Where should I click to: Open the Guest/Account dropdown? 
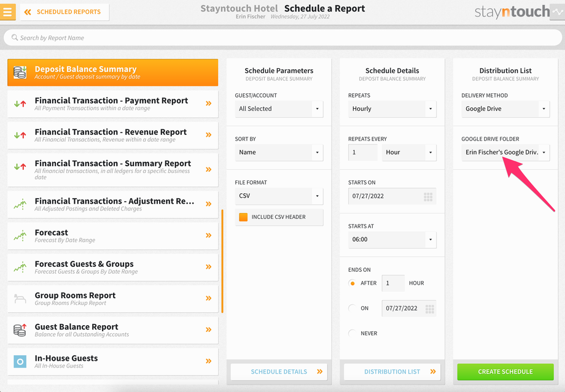click(x=279, y=109)
